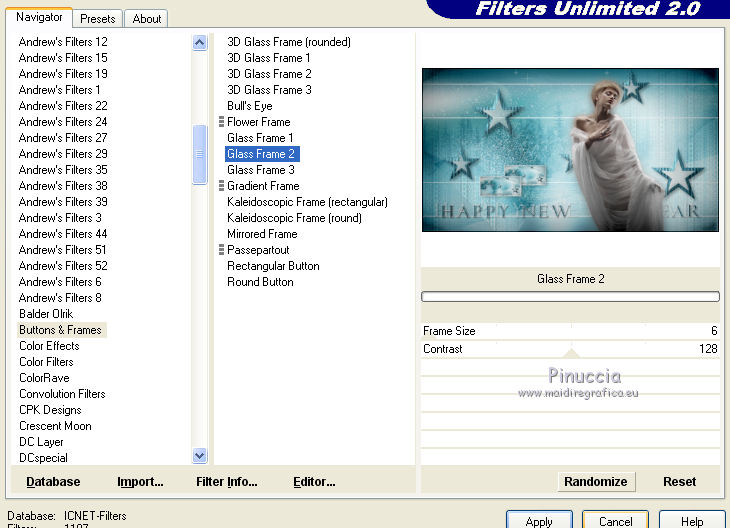Choose 3D Glass Frame 2 filter
Viewport: 730px width, 528px height.
tap(269, 74)
